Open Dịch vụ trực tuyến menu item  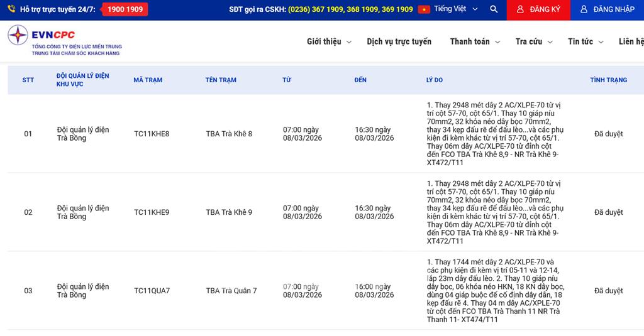(x=399, y=41)
